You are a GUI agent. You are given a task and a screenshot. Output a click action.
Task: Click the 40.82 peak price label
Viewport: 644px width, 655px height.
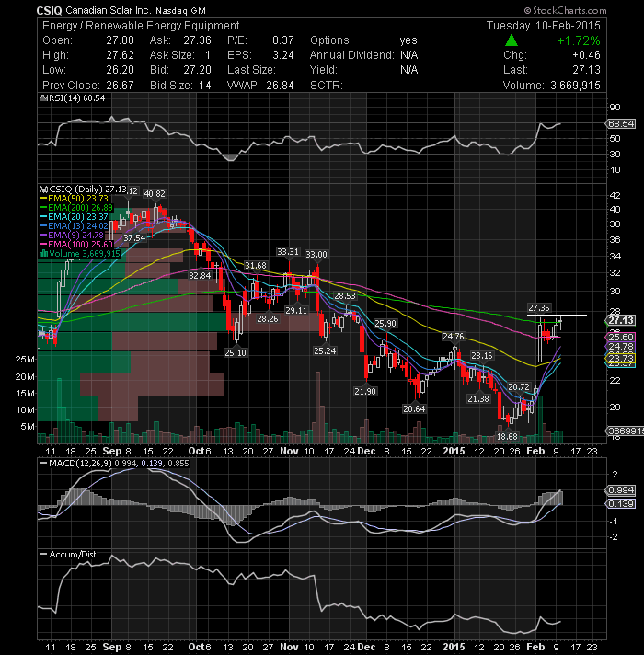(x=155, y=194)
